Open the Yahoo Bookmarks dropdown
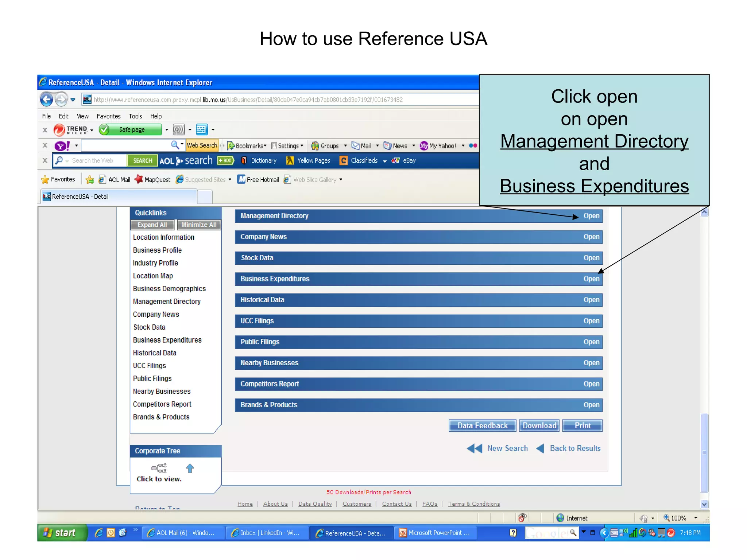 click(x=247, y=146)
